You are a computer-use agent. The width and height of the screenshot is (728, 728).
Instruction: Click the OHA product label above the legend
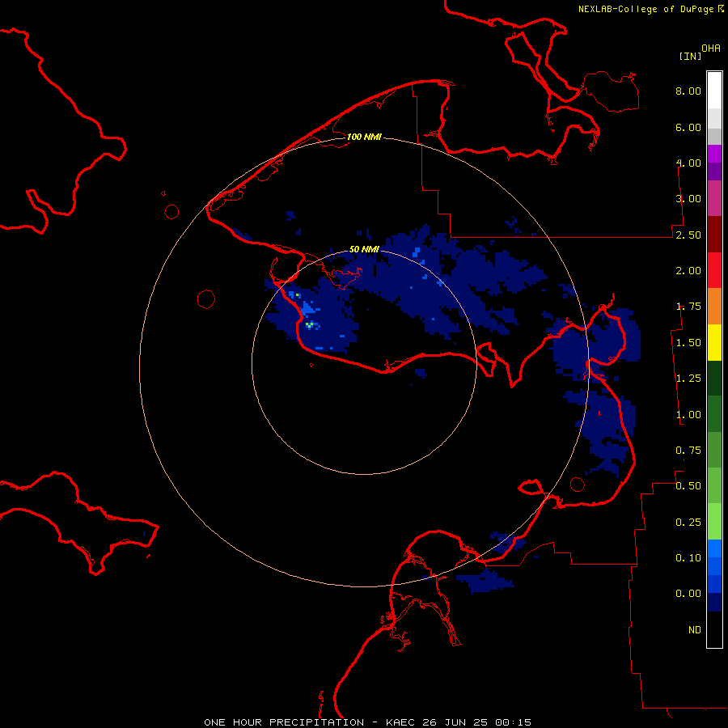(x=711, y=49)
